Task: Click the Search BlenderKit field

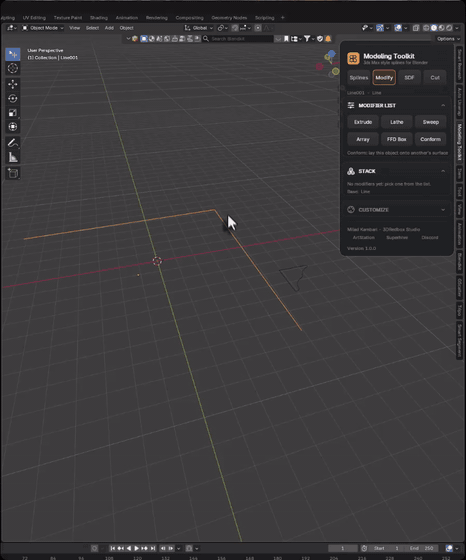Action: tap(238, 39)
